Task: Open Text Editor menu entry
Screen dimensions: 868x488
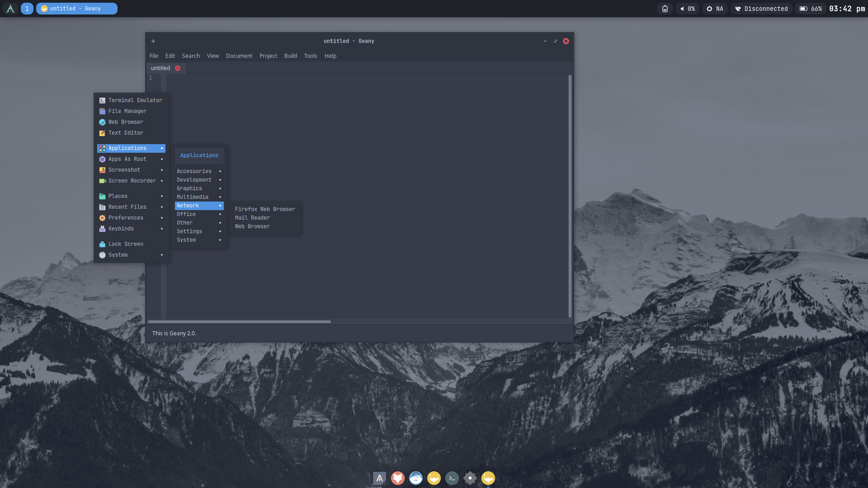Action: point(131,133)
